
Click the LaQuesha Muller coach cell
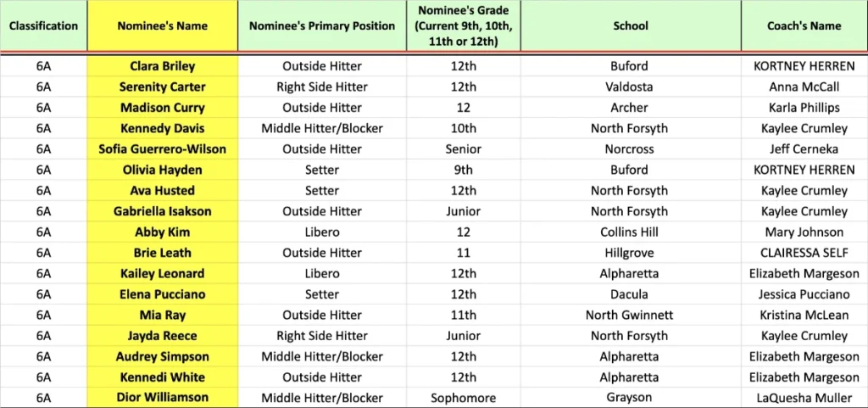802,398
